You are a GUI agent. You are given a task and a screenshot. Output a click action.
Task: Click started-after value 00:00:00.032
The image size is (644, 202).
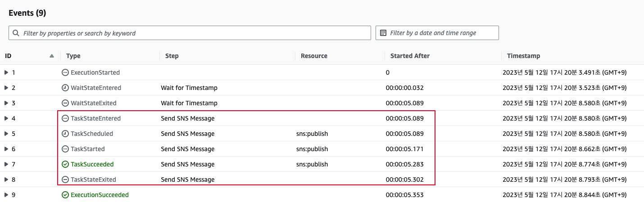coord(404,88)
